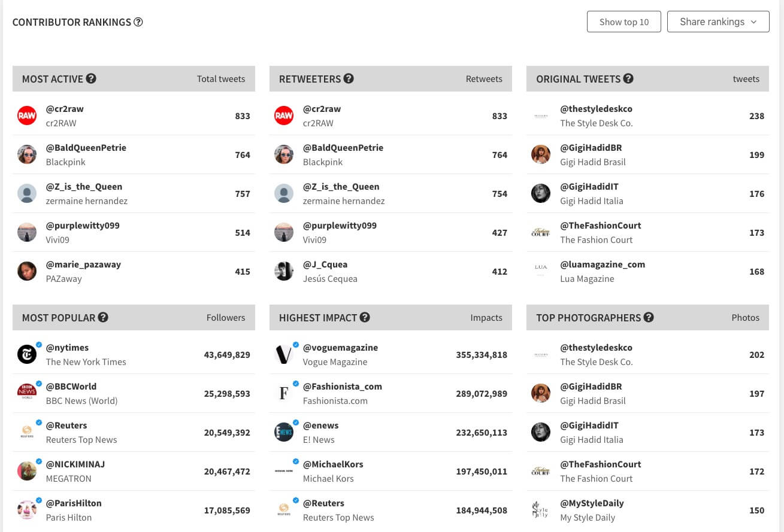The height and width of the screenshot is (532, 784).
Task: Open the Share rankings dropdown
Action: (x=718, y=22)
